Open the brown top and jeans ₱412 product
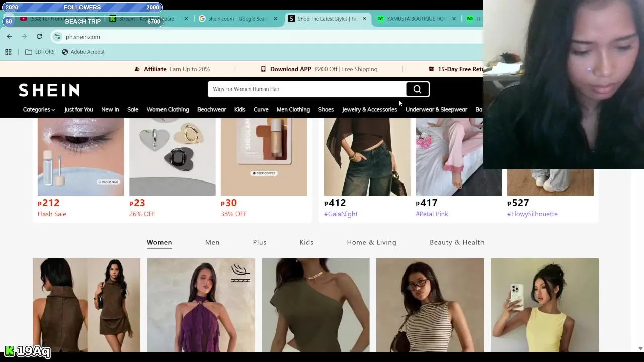 367,156
